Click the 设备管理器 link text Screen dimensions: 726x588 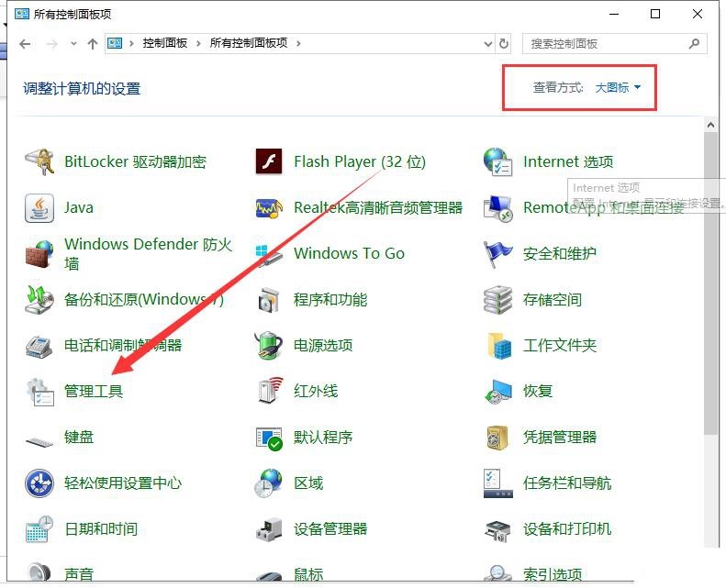point(330,528)
